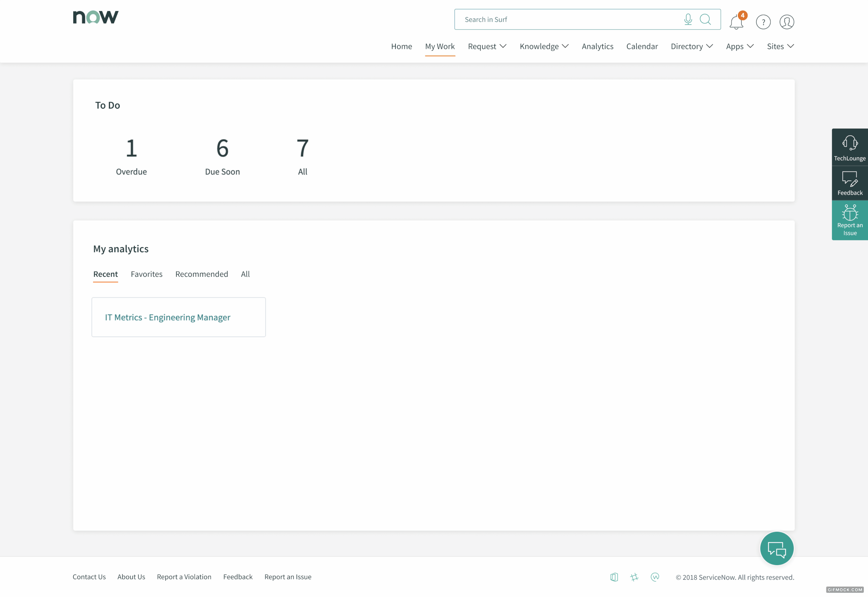Open IT Metrics - Engineering Manager link

pos(167,317)
